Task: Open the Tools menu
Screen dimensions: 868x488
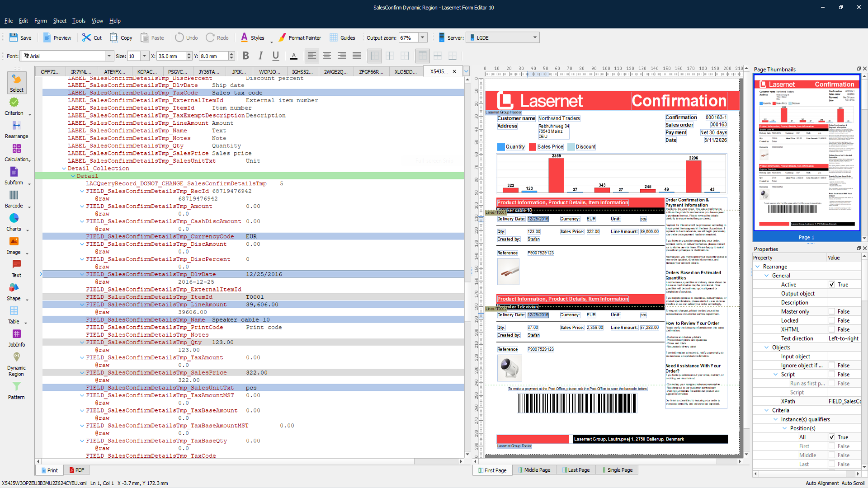Action: coord(79,21)
